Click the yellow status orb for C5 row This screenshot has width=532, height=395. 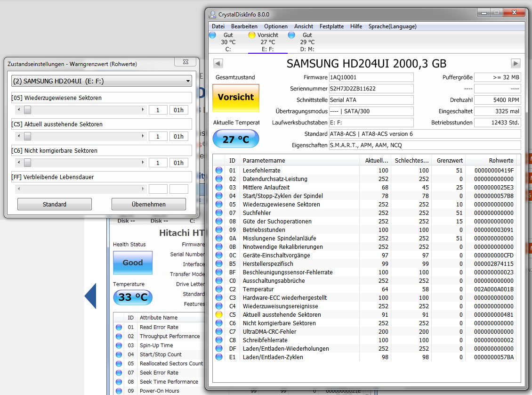219,314
